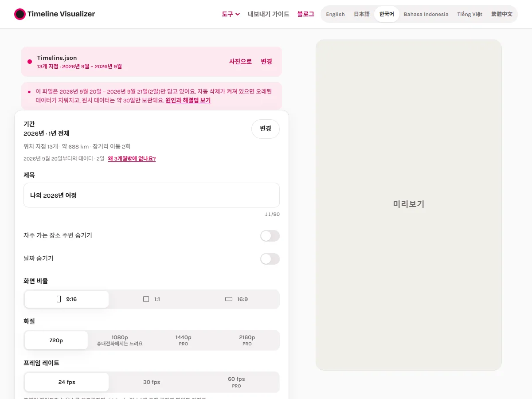
Task: Switch language to Tiếng Việt
Action: point(469,14)
